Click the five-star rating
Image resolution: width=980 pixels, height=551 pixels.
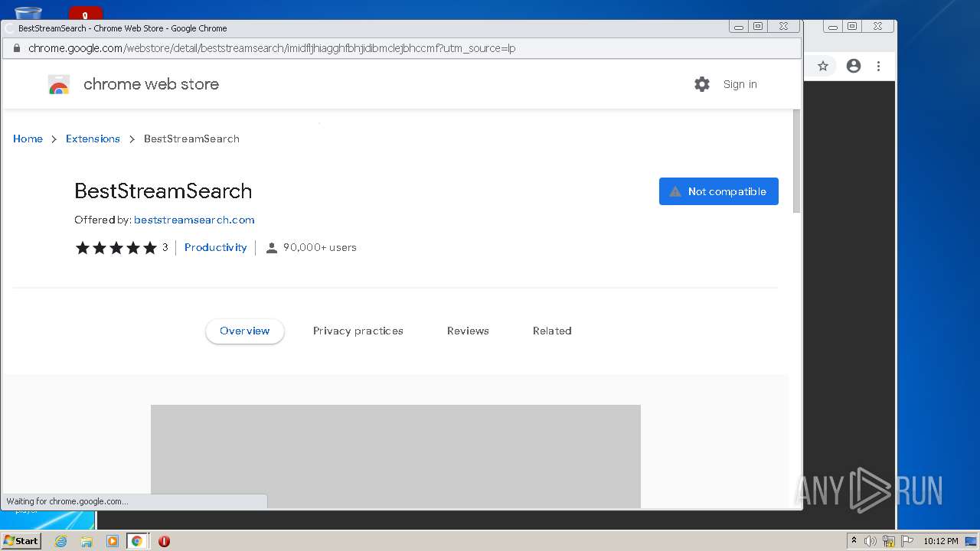pos(116,248)
